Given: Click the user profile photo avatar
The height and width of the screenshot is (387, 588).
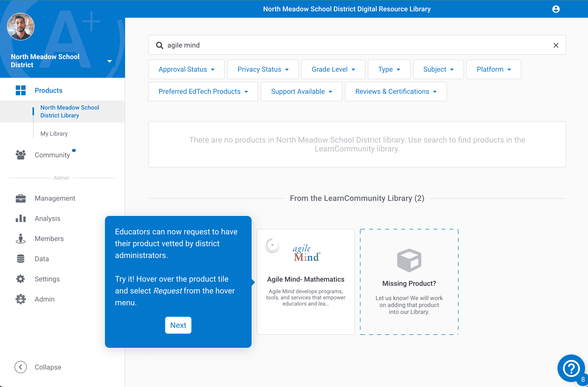Looking at the screenshot, I should click(20, 27).
